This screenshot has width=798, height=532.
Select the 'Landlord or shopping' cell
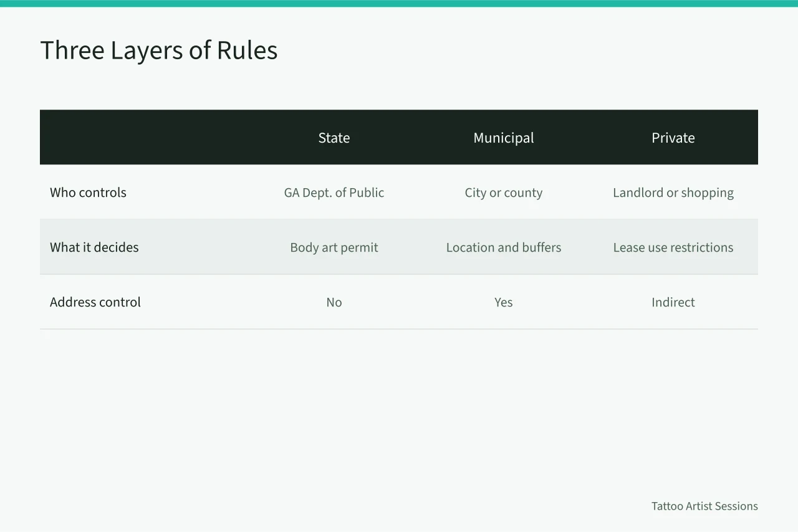[x=673, y=192]
